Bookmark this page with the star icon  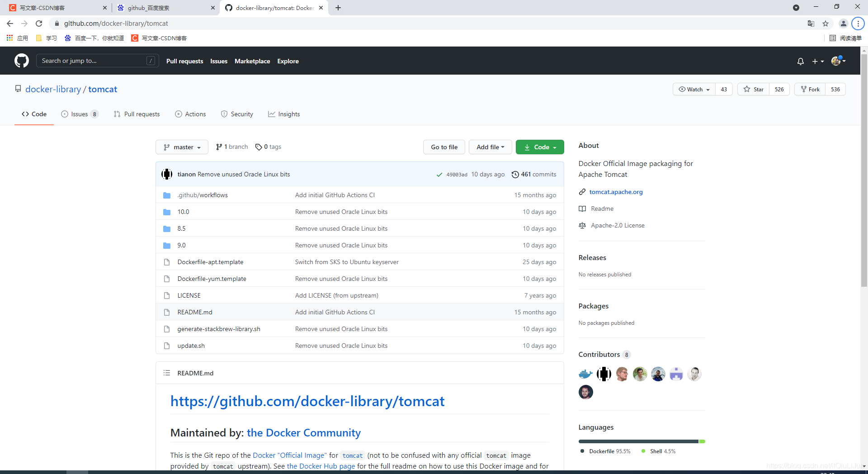[x=826, y=24]
